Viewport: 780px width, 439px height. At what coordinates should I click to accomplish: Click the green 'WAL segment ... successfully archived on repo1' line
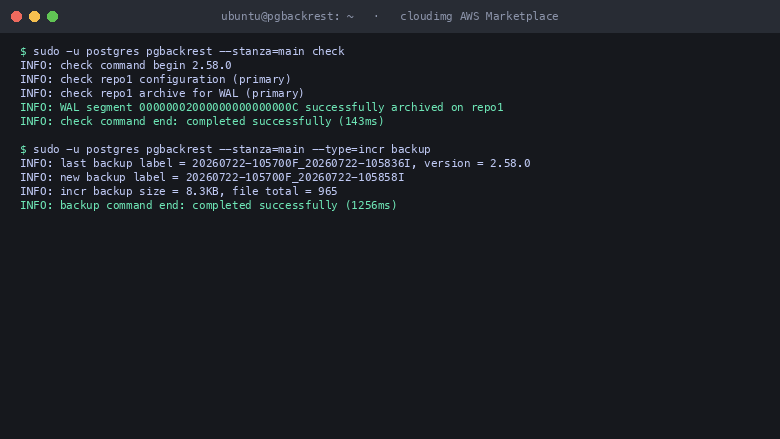262,107
